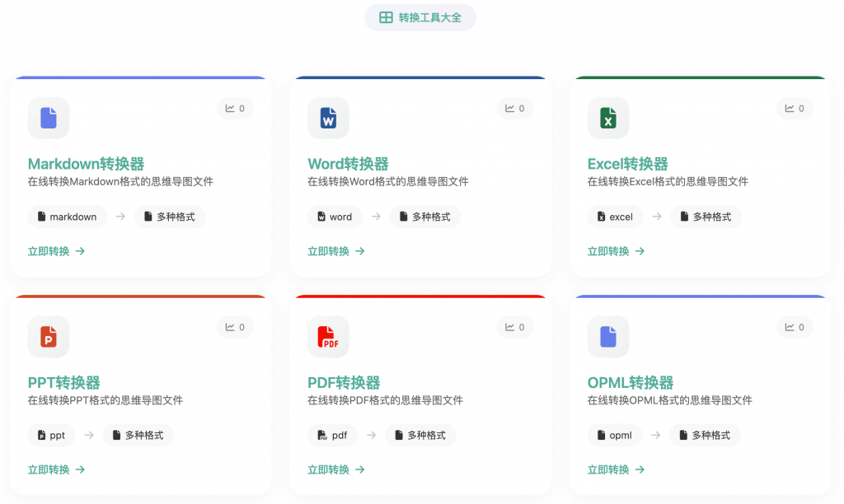This screenshot has height=504, width=844.
Task: Click 立即转换 link under Excel转换器
Action: [616, 251]
